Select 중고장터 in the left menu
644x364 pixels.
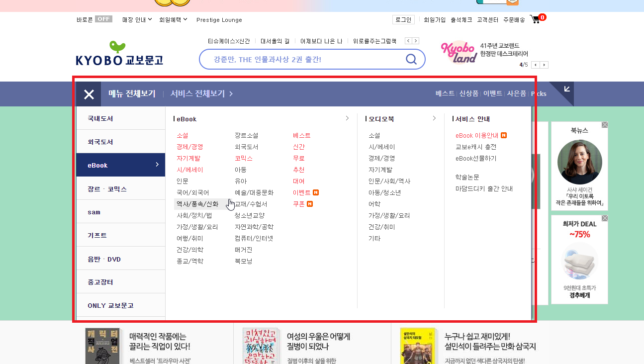pyautogui.click(x=121, y=282)
